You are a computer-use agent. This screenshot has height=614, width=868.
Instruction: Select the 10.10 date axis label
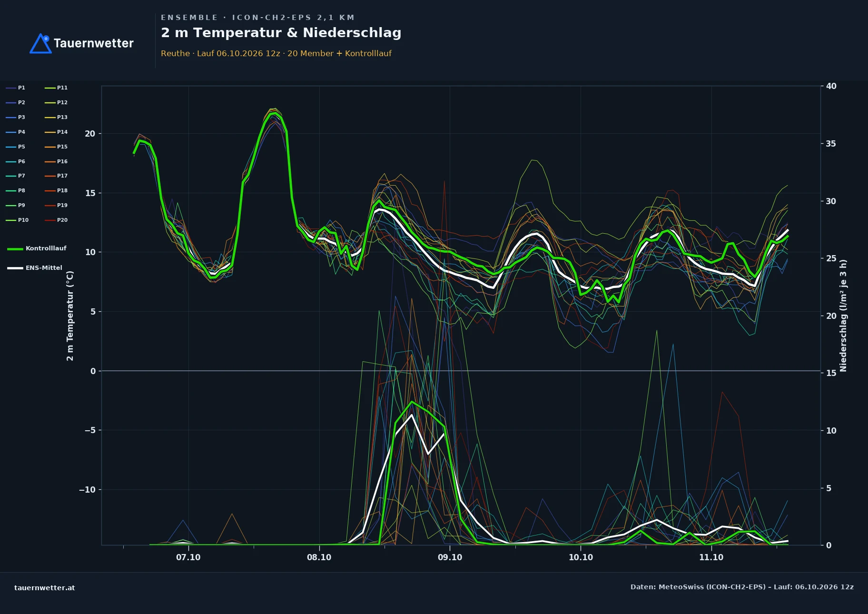[581, 557]
